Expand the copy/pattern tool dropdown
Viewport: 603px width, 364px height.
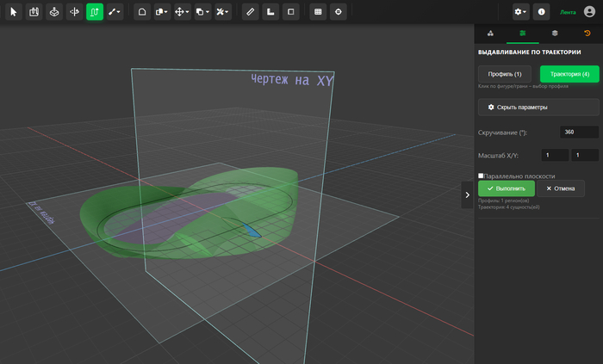pos(162,12)
